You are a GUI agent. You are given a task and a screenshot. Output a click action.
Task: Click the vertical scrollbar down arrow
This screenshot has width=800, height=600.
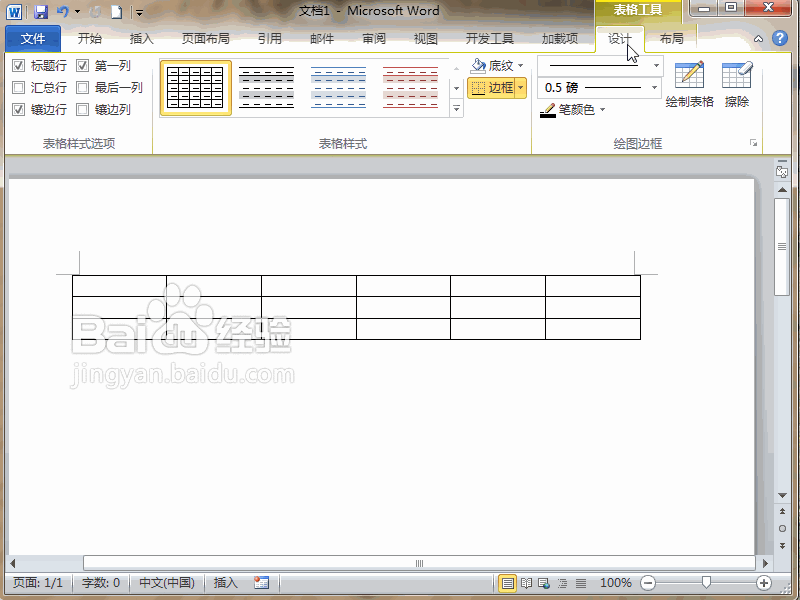[x=782, y=495]
